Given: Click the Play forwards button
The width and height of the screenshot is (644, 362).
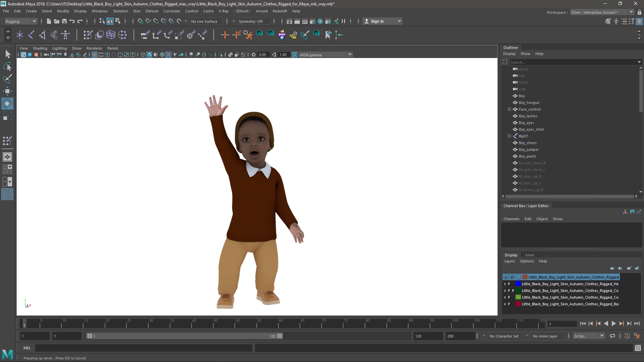Looking at the screenshot, I should pos(613,323).
